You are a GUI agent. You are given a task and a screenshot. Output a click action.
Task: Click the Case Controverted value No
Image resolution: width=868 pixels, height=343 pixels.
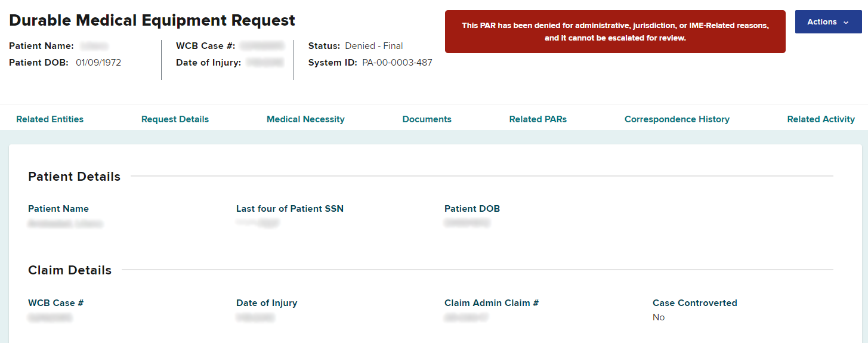point(659,317)
